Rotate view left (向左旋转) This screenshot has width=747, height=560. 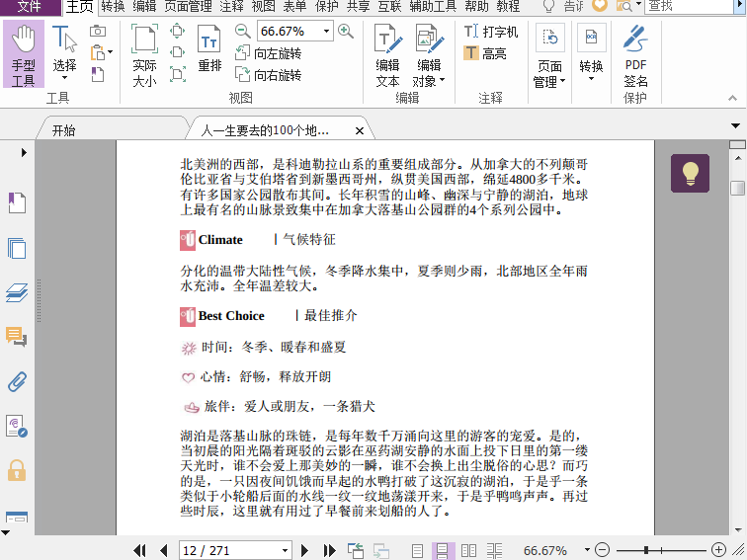coord(268,53)
